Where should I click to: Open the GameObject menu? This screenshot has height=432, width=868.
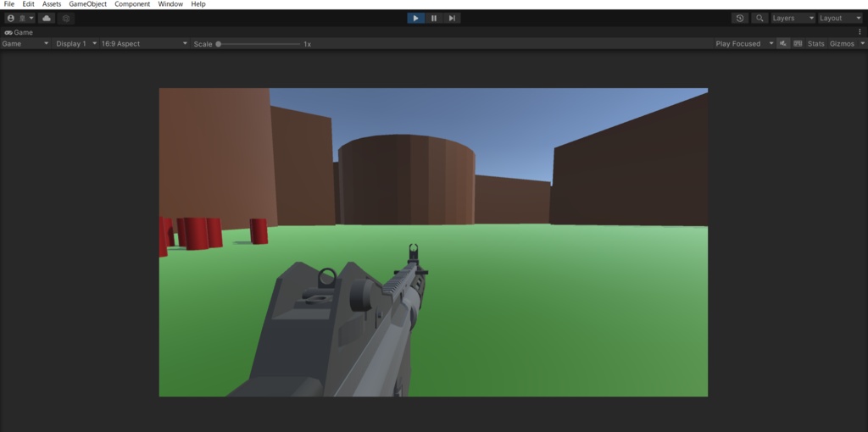coord(87,4)
